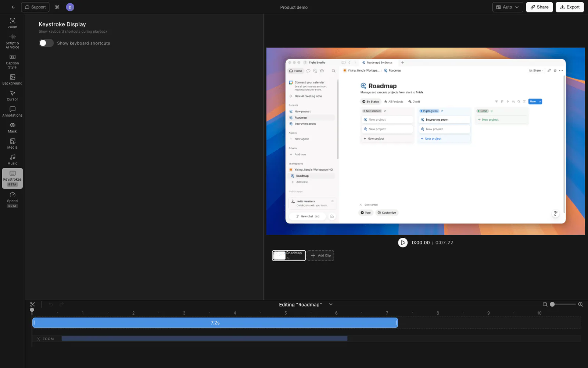Click the Export button
The height and width of the screenshot is (368, 588).
click(570, 7)
